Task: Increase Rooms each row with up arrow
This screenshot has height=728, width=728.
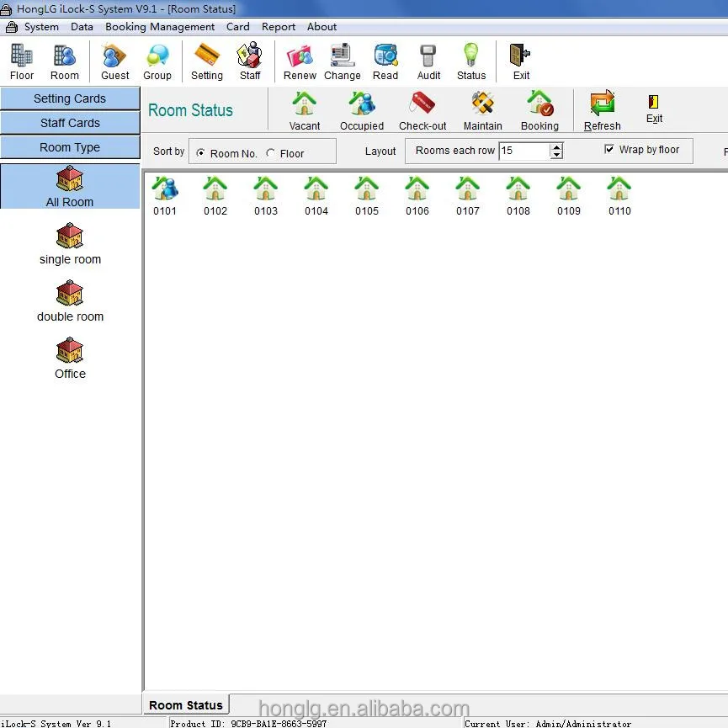Action: [556, 146]
